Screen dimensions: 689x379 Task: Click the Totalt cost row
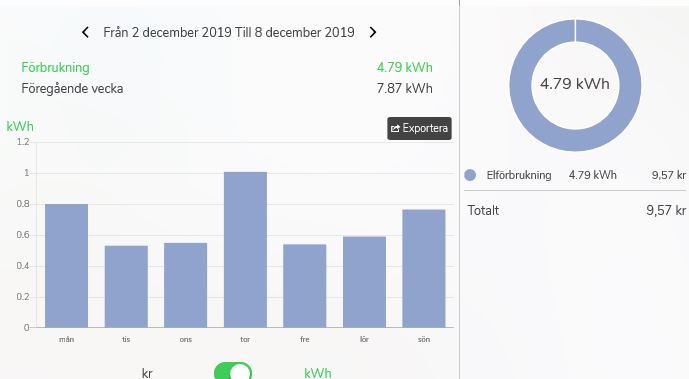tap(576, 210)
